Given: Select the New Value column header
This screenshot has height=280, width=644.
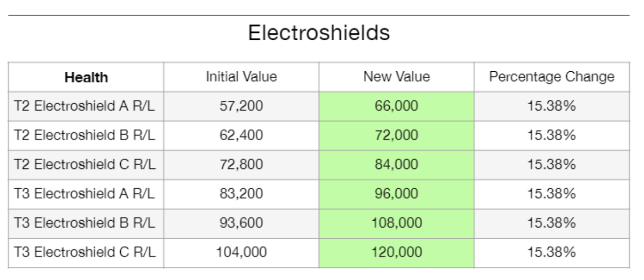Looking at the screenshot, I should [x=396, y=77].
